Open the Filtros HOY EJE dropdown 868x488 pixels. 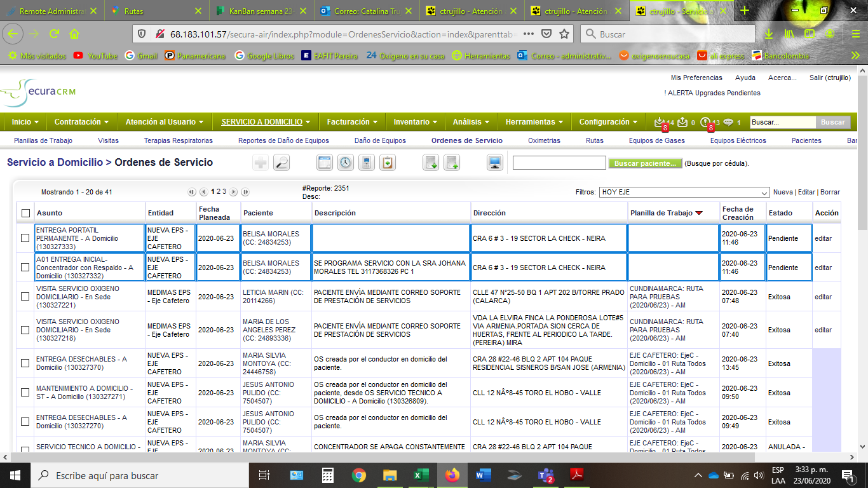[684, 192]
